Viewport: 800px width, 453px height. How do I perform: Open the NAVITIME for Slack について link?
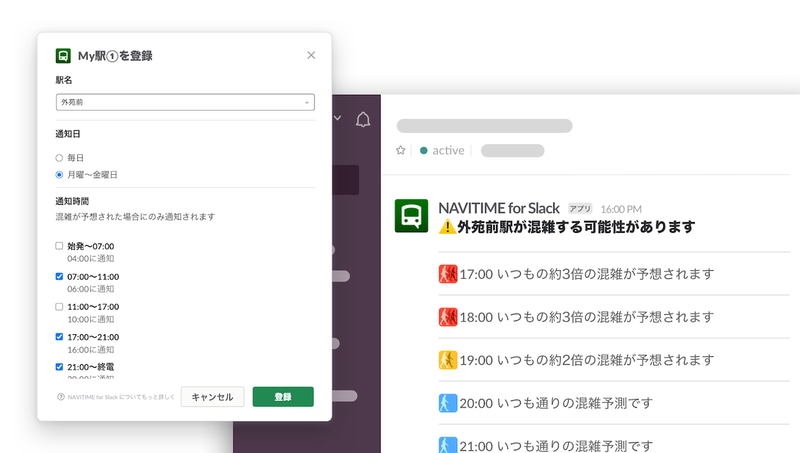click(121, 397)
